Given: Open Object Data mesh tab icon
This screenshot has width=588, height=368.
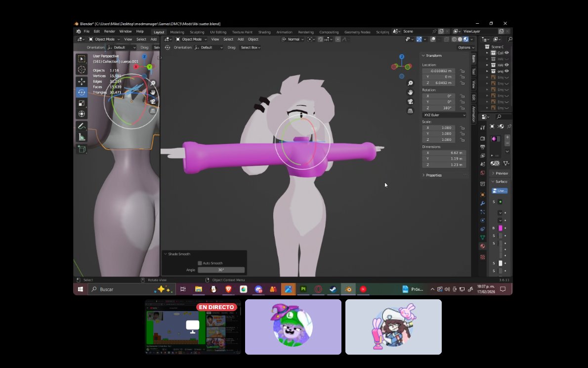Looking at the screenshot, I should tap(483, 237).
